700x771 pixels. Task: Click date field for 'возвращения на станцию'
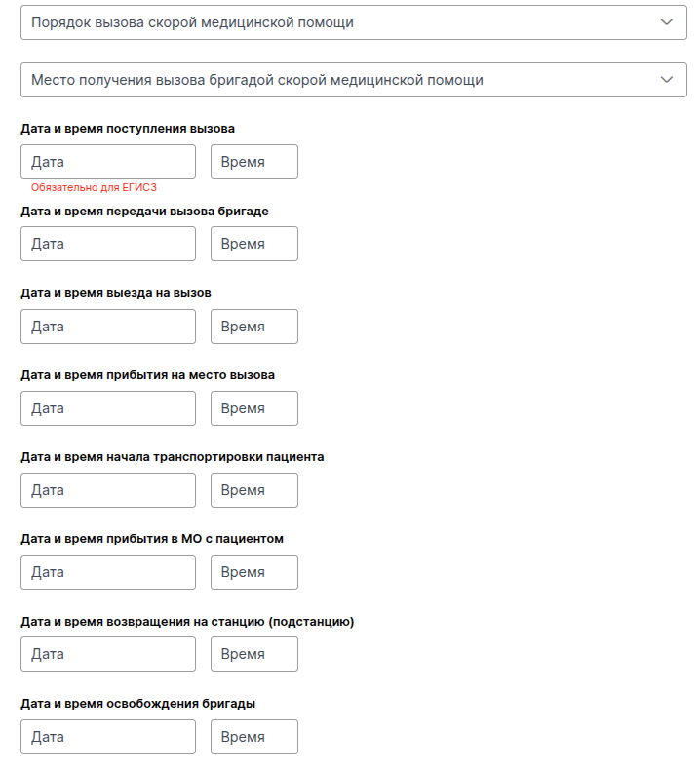[x=107, y=654]
